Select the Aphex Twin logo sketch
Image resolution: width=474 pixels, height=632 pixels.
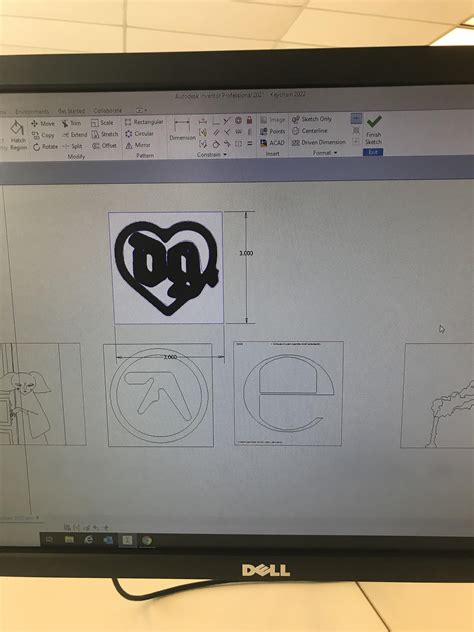(159, 395)
